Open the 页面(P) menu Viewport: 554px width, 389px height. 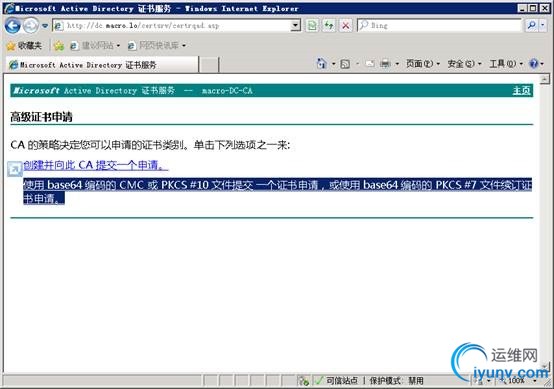(422, 64)
